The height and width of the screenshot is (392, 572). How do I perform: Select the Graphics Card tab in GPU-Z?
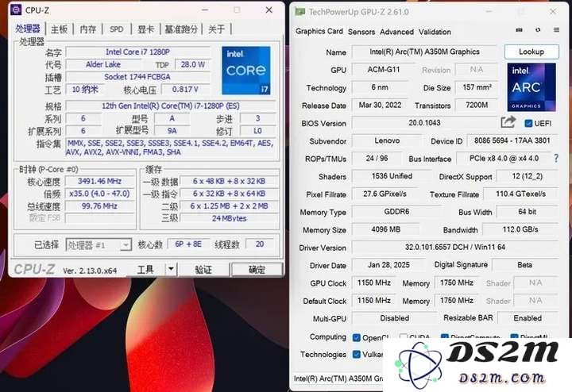(319, 31)
